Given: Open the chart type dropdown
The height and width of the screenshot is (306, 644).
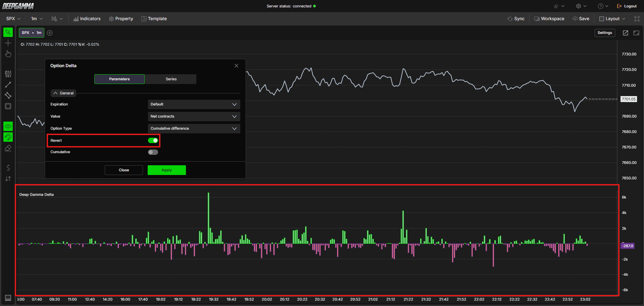Looking at the screenshot, I should 57,19.
